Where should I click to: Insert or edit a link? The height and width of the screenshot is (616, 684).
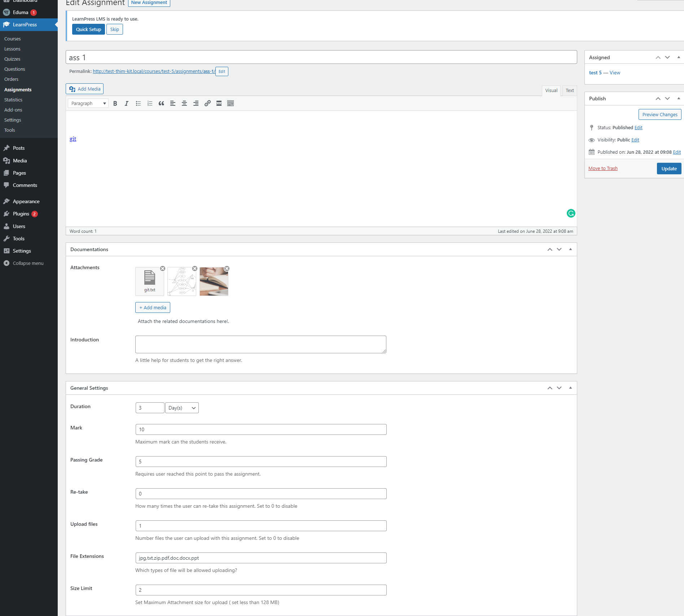point(207,104)
